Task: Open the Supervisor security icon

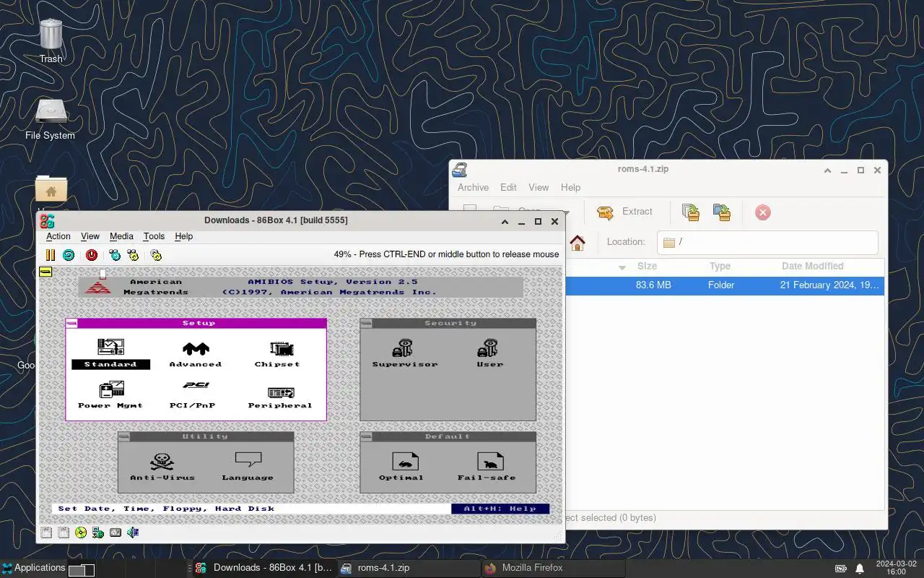Action: coord(405,353)
